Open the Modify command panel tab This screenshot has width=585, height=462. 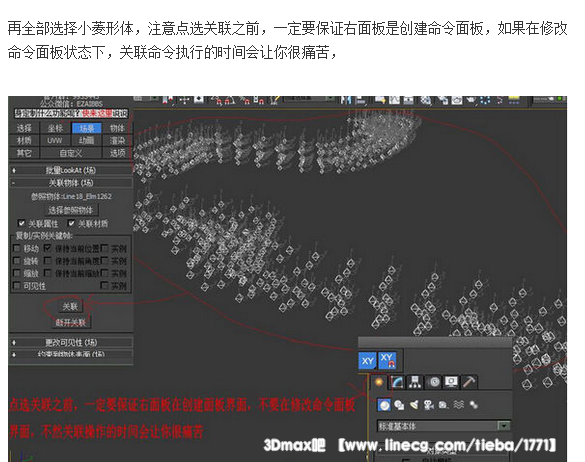(397, 382)
